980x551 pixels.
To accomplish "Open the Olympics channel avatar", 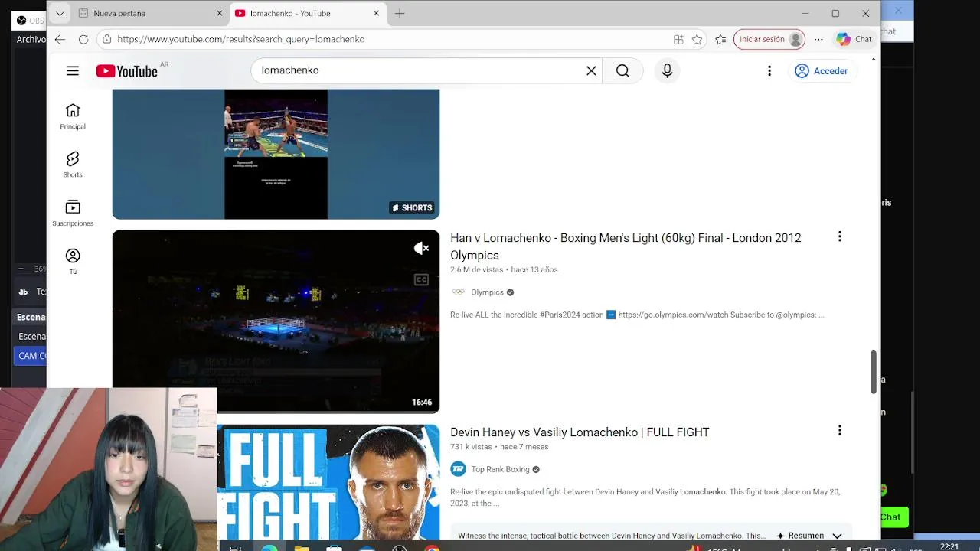I will (x=458, y=292).
